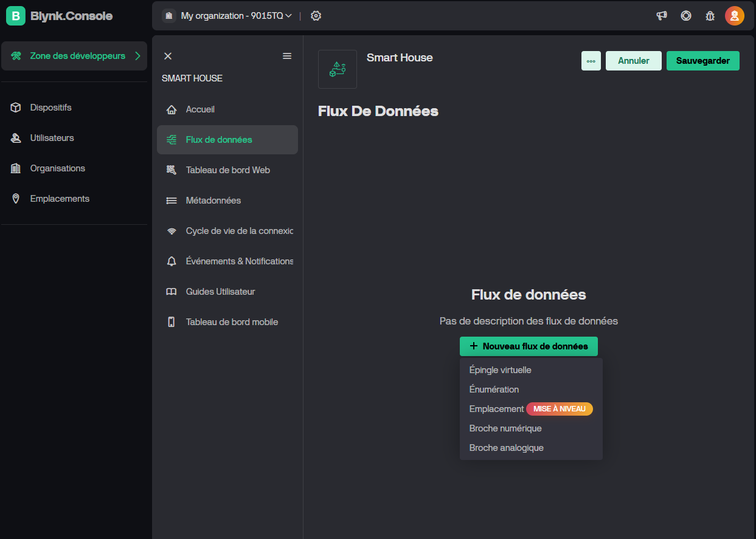Toggle the template hamburger menu
The width and height of the screenshot is (756, 539).
[287, 56]
